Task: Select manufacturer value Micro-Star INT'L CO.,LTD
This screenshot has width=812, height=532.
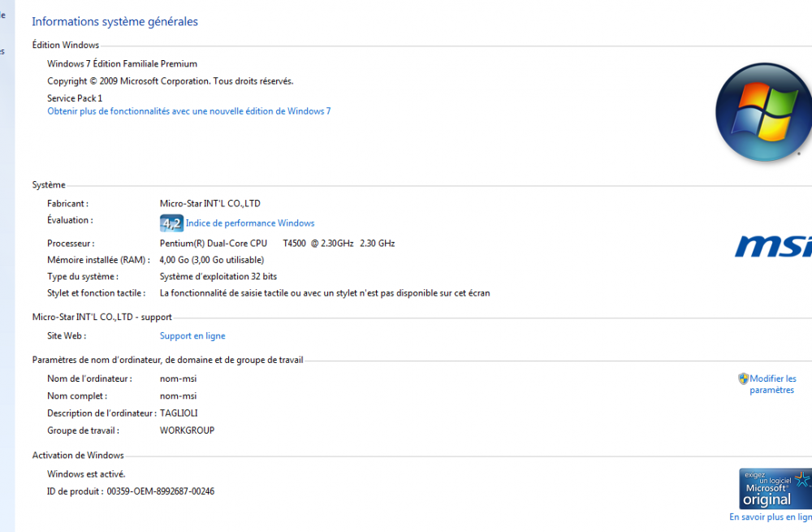Action: tap(209, 204)
